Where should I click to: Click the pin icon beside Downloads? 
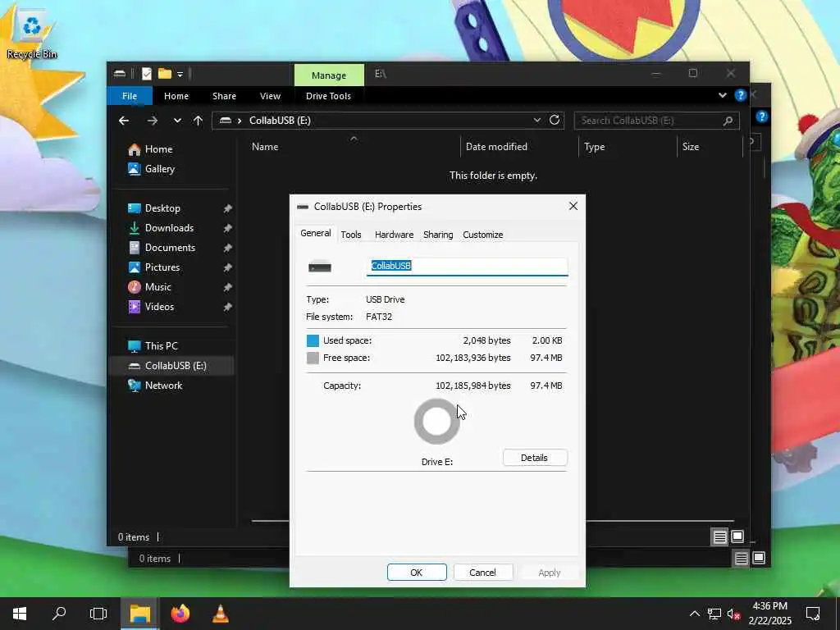coord(228,228)
